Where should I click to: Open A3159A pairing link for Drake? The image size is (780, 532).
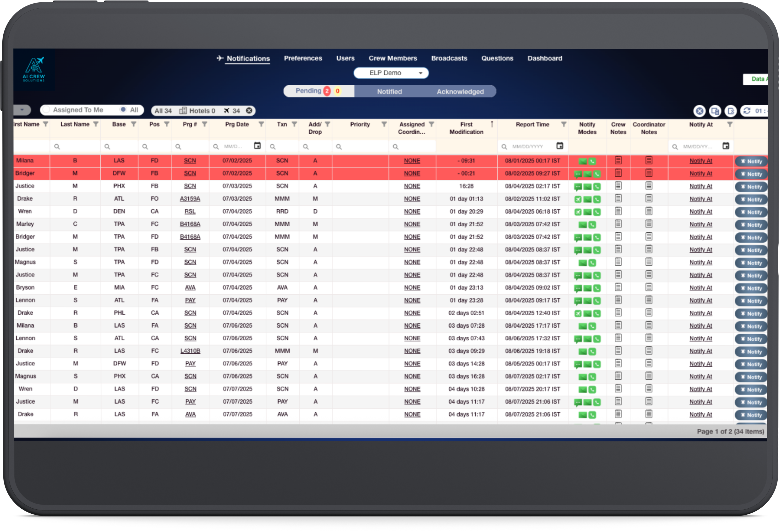coord(190,199)
